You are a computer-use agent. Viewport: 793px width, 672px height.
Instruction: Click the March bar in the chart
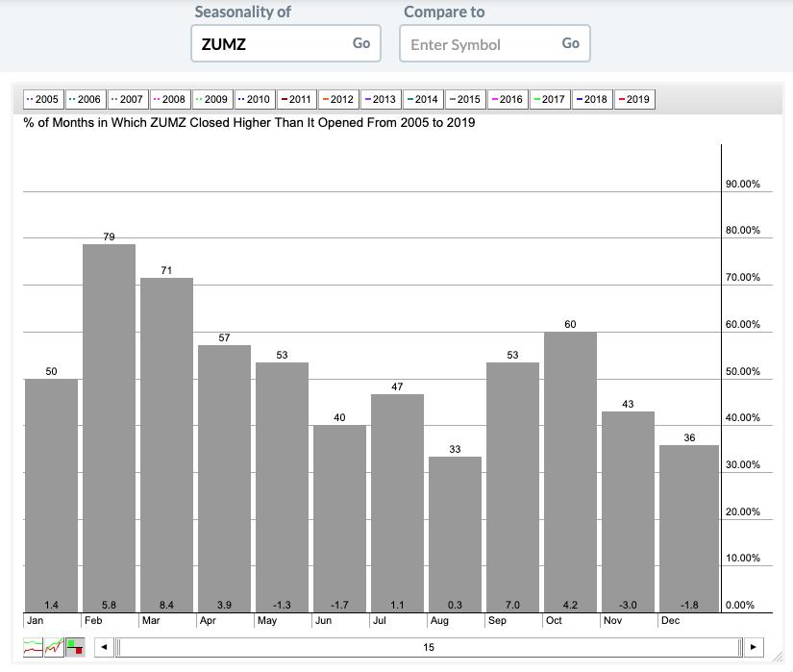[x=166, y=445]
